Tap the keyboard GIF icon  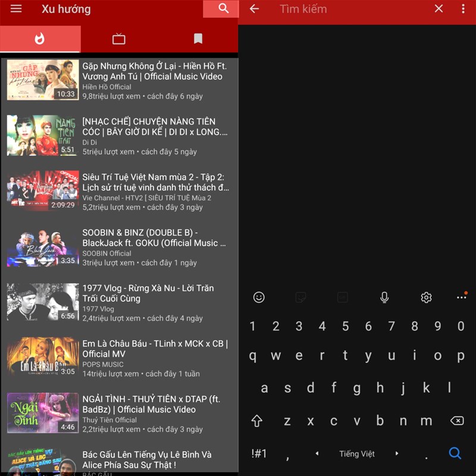(343, 297)
